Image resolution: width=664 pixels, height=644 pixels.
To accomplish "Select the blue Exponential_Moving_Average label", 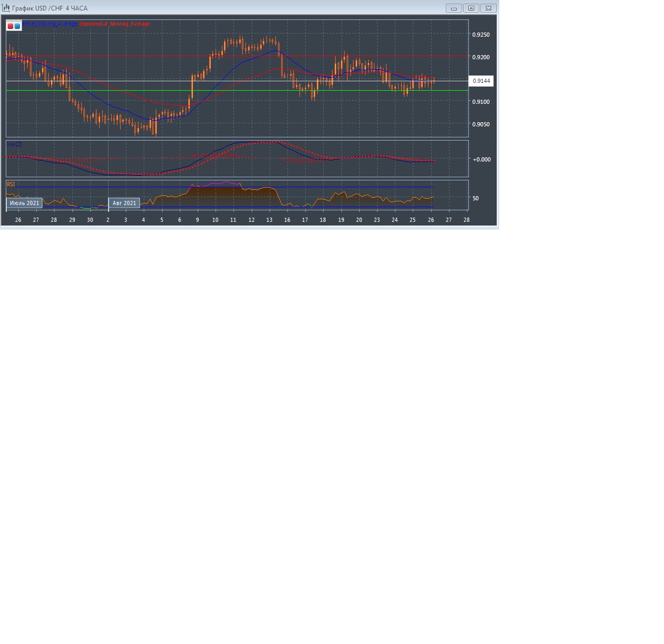I will [50, 24].
